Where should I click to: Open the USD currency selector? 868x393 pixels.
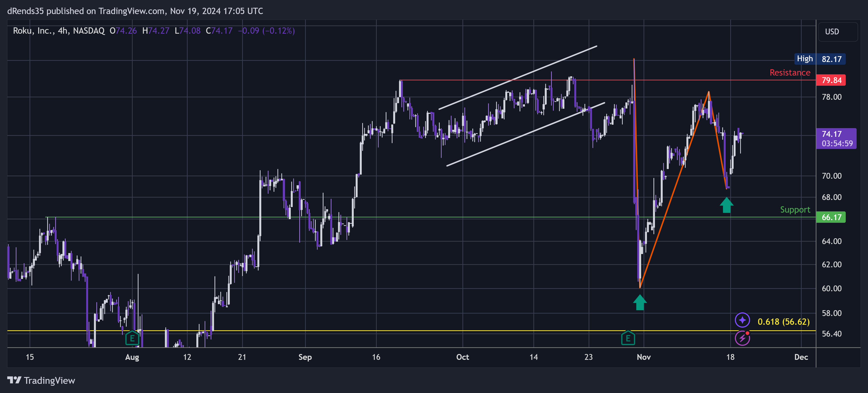tap(838, 32)
